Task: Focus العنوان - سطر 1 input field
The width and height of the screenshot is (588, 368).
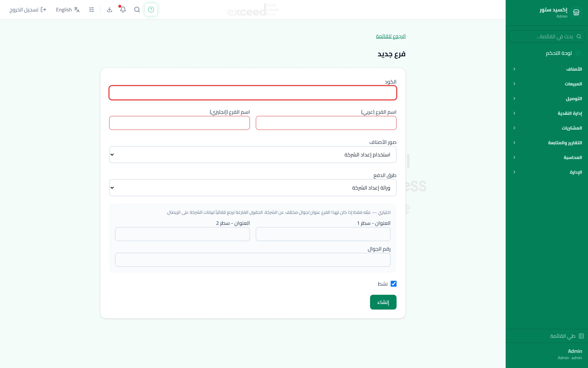Action: 323,234
